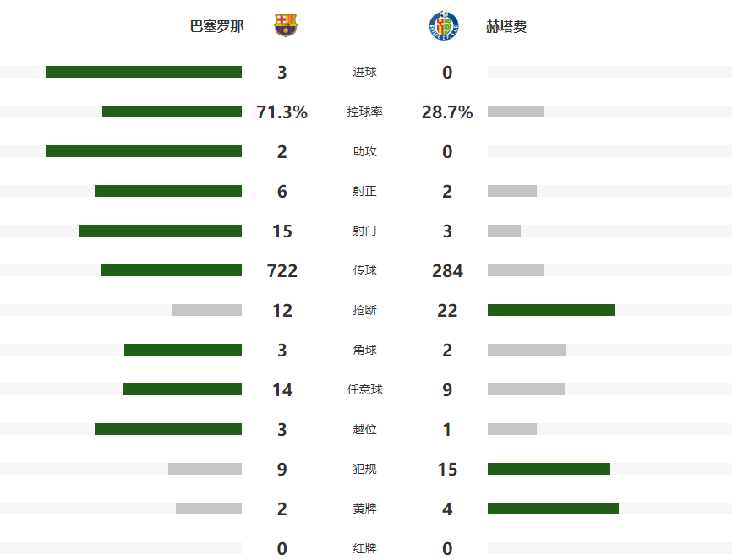This screenshot has height=560, width=738.
Task: Click Getafe's green 黄牌 bar
Action: [x=553, y=508]
